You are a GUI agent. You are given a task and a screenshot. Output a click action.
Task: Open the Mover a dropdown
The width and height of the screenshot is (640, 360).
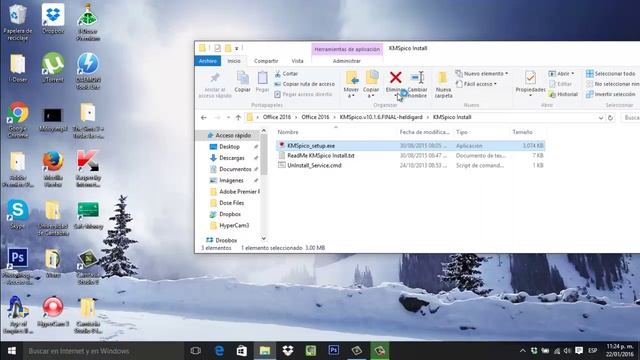click(351, 85)
